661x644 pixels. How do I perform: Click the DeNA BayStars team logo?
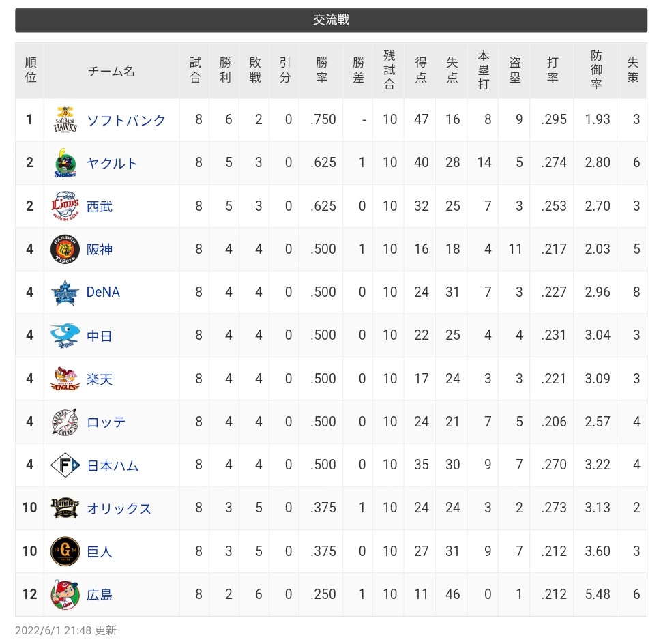pyautogui.click(x=65, y=293)
